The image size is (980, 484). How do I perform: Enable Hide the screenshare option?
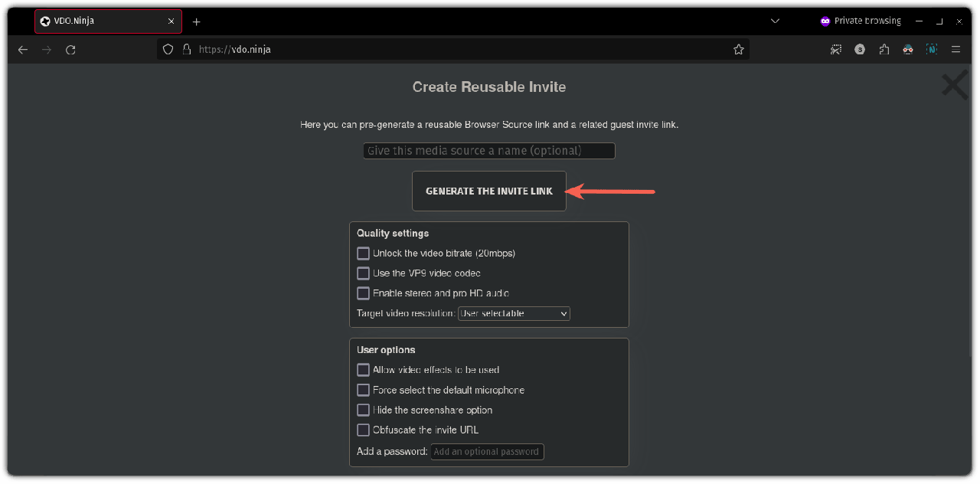click(x=363, y=410)
